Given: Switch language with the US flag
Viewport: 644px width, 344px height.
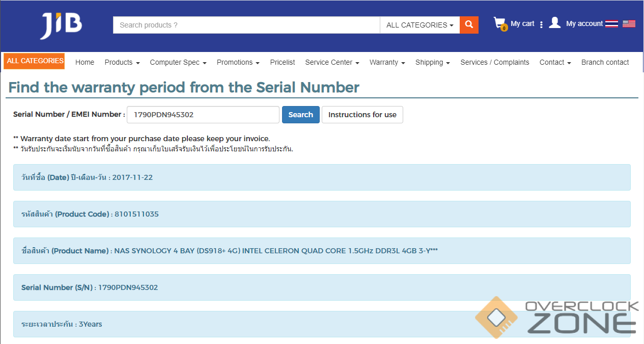Looking at the screenshot, I should coord(629,23).
